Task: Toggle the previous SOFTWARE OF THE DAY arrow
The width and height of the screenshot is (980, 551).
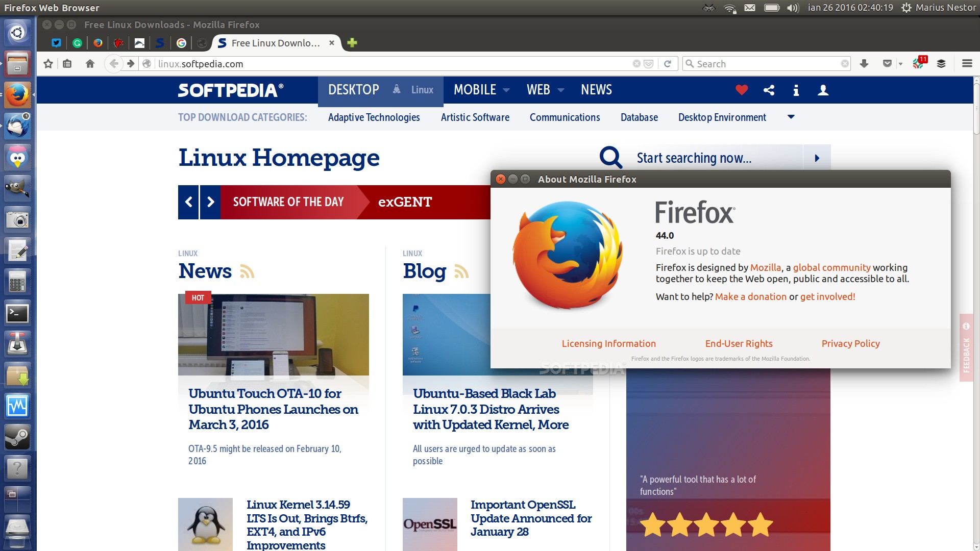Action: [x=188, y=202]
